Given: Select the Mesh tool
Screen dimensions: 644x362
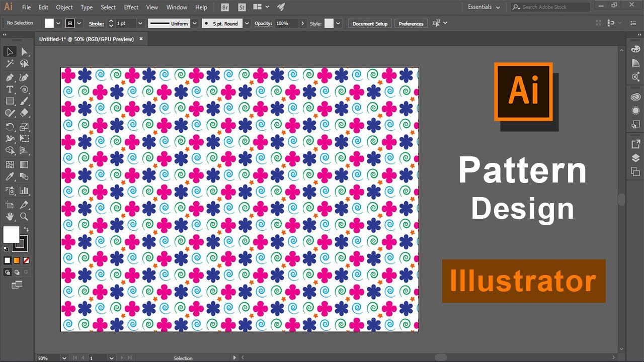Looking at the screenshot, I should tap(10, 164).
